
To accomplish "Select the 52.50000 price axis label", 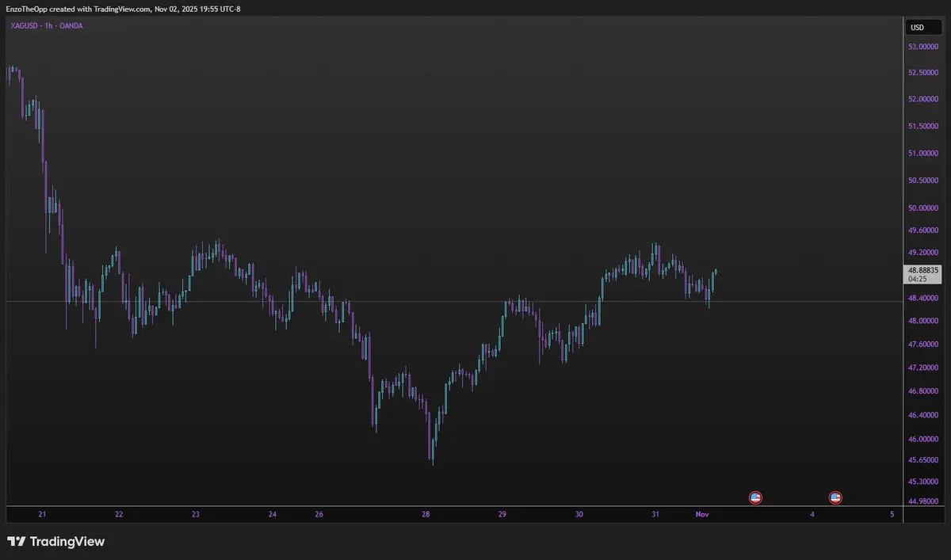I will click(x=923, y=73).
